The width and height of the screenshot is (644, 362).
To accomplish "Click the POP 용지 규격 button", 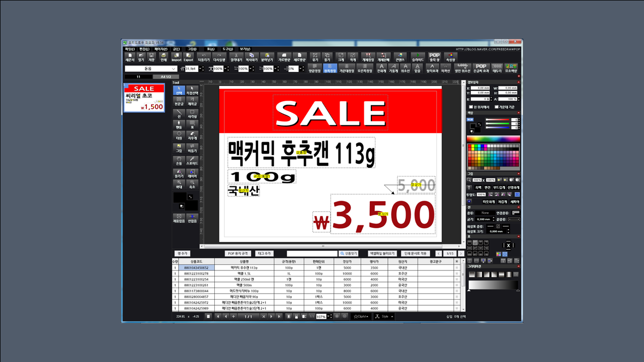I will pos(238,253).
